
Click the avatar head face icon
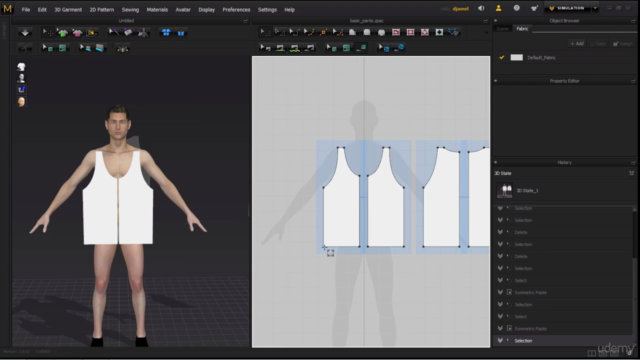21,102
